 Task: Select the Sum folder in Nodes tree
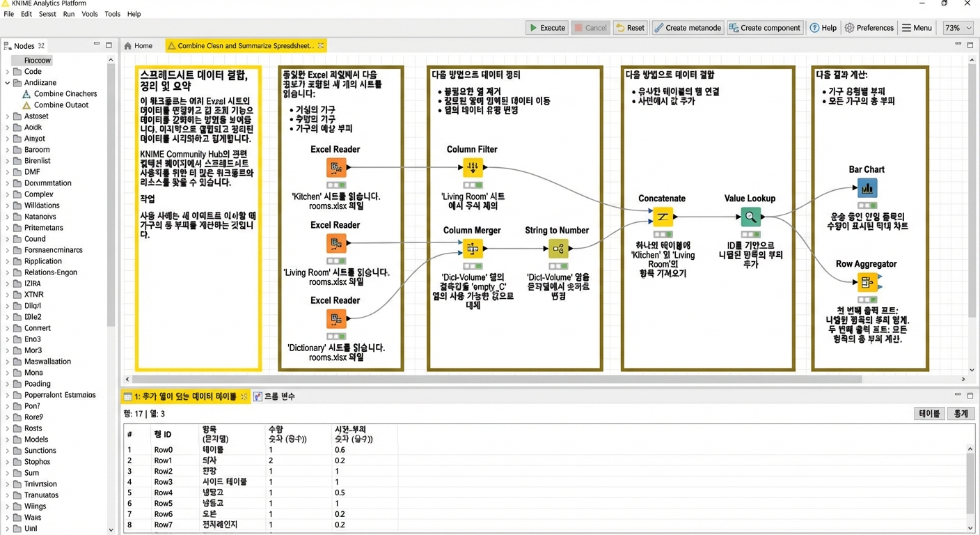coord(31,472)
